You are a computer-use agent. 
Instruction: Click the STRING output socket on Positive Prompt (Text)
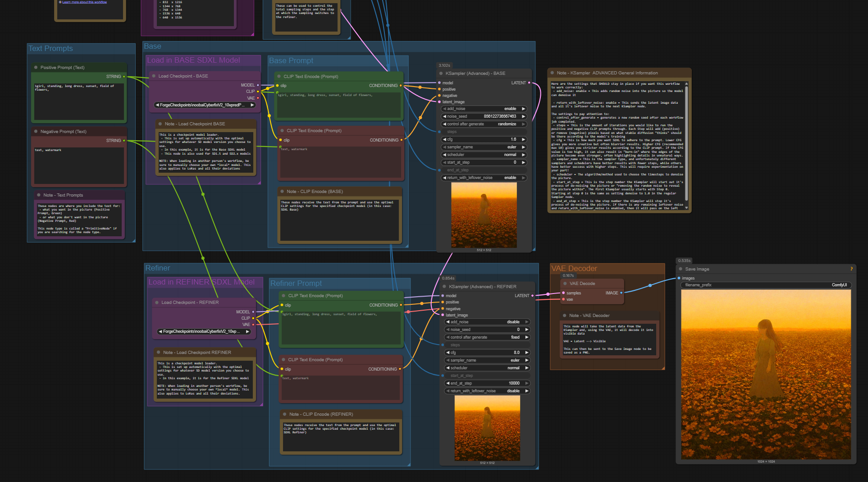point(124,77)
